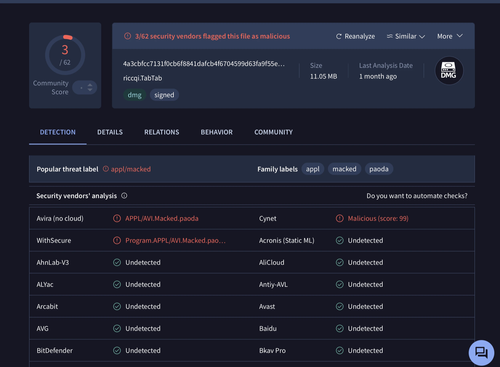Switch to the DETAILS tab
This screenshot has width=500, height=367.
pyautogui.click(x=110, y=132)
